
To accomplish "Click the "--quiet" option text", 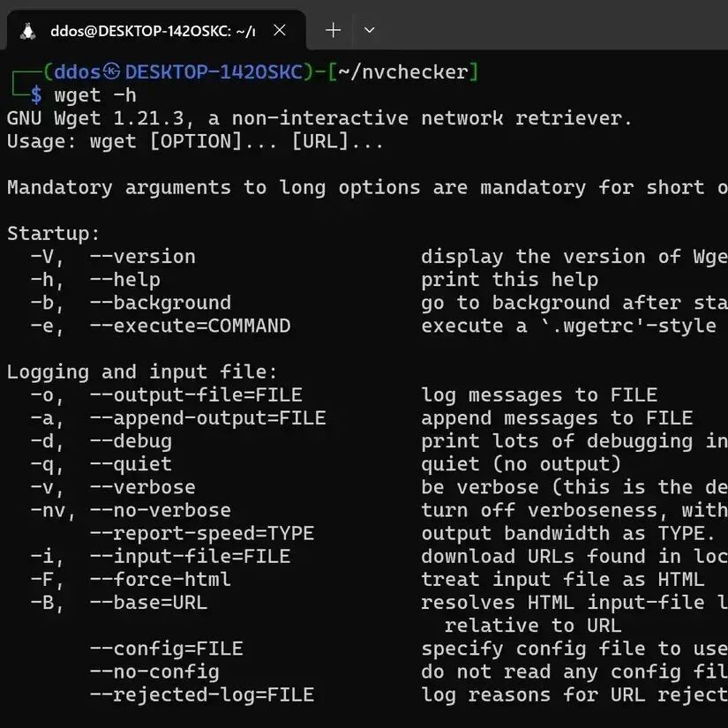I will pos(131,464).
